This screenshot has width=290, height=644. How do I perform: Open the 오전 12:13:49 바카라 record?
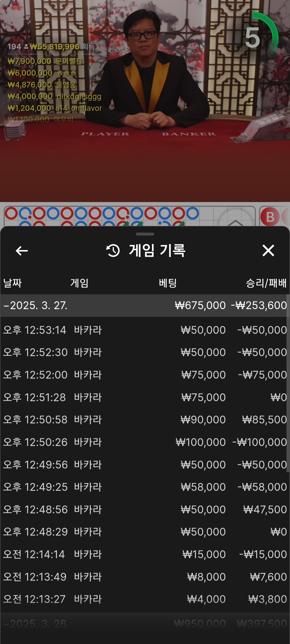tap(145, 577)
